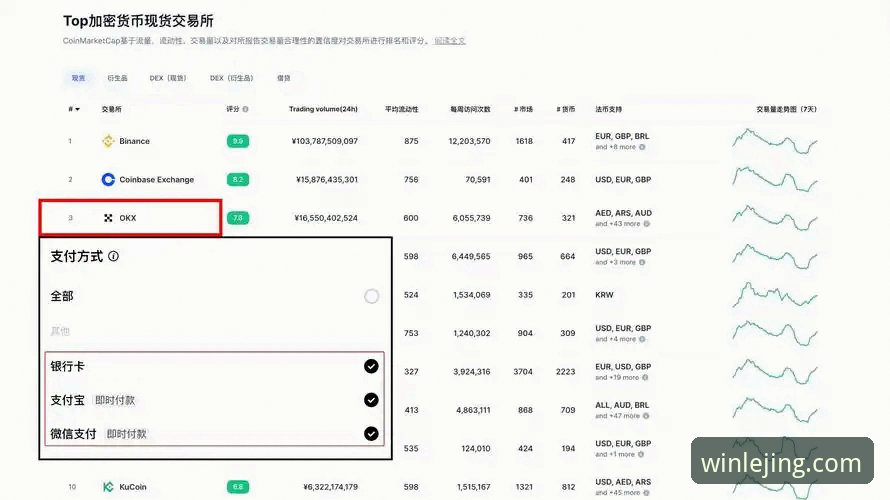The image size is (890, 500).
Task: Click the Trading volume(24h) column header
Action: 323,109
